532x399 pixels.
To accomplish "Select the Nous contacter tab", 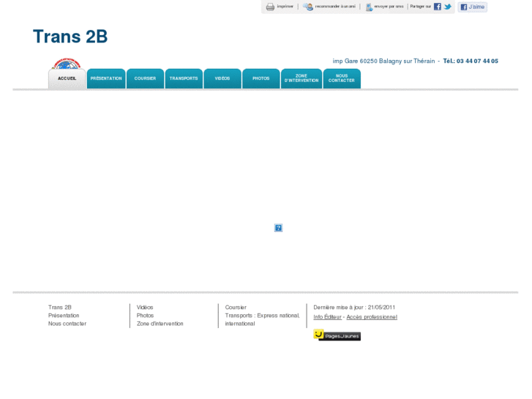I will tap(342, 79).
